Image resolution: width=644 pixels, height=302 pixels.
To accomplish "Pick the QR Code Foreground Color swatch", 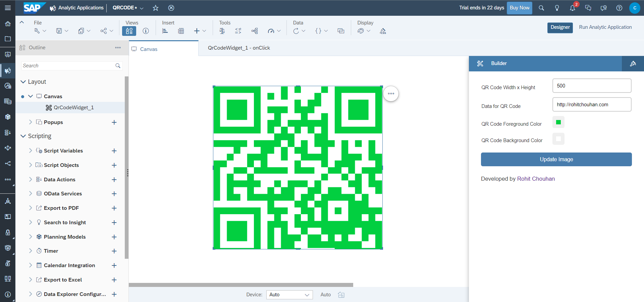I will point(558,122).
